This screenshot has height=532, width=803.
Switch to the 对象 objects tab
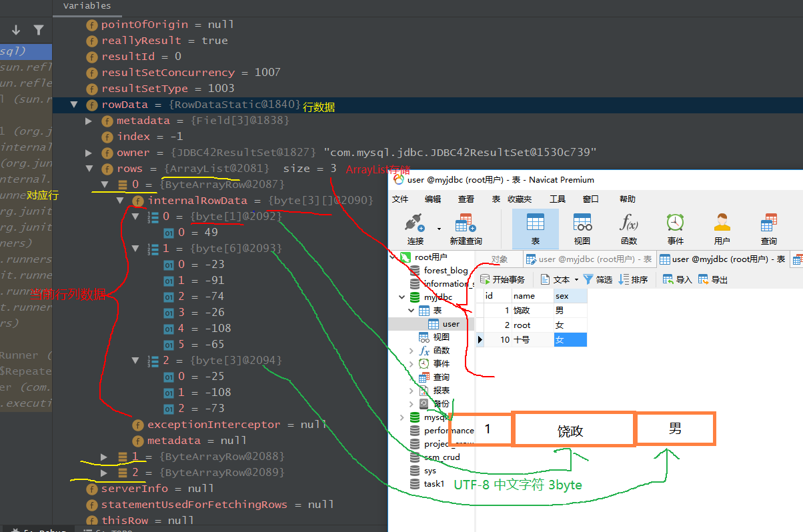coord(499,259)
